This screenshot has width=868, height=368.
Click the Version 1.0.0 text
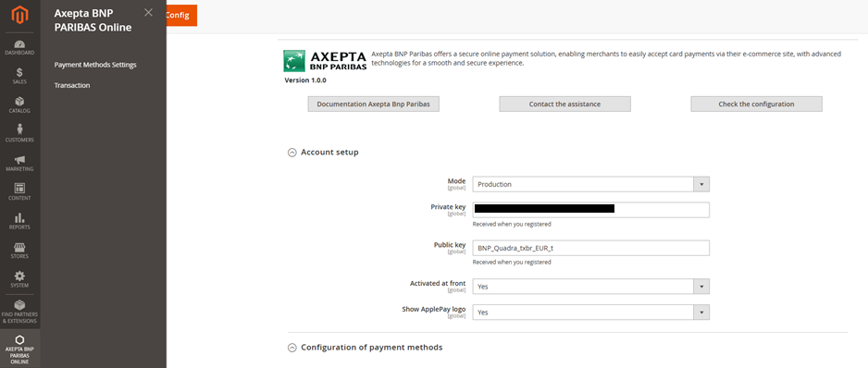[x=305, y=80]
